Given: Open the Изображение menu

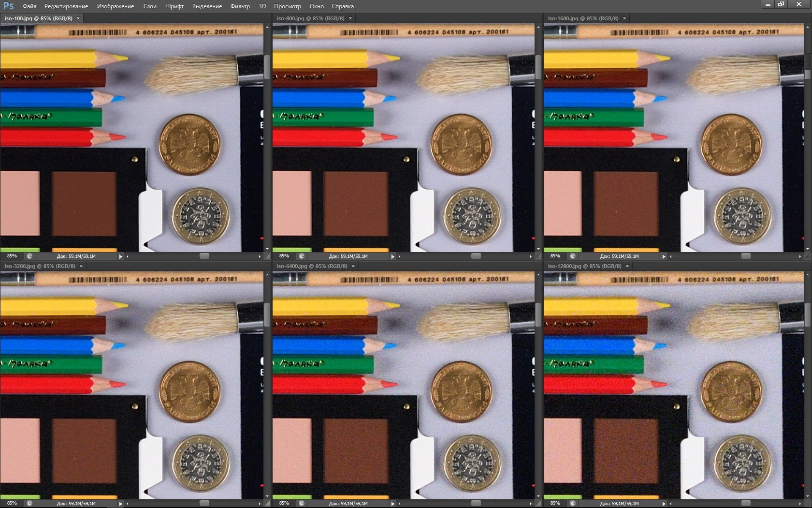Looking at the screenshot, I should pos(116,6).
